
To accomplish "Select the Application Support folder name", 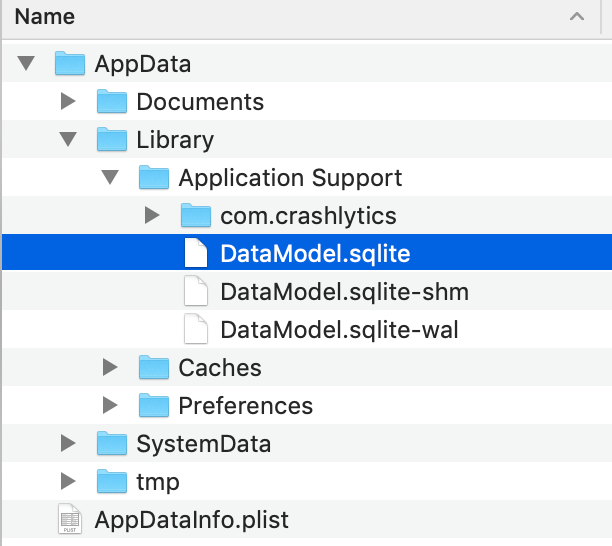I will point(290,178).
